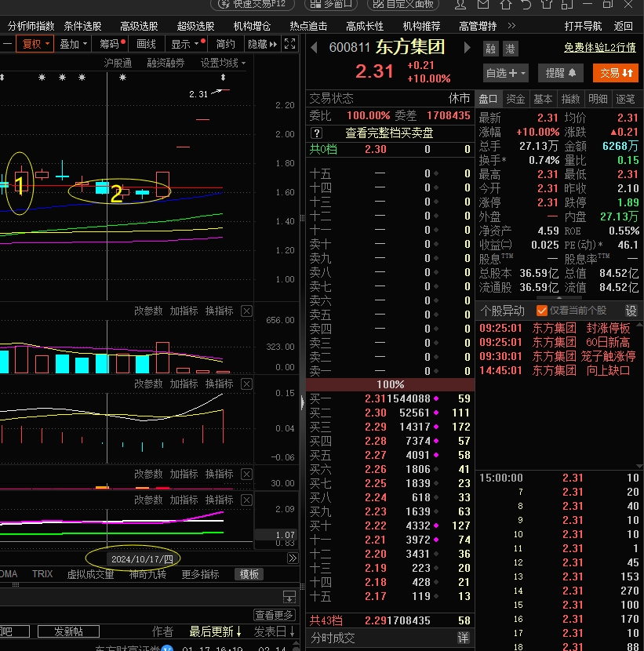The width and height of the screenshot is (644, 651).
Task: Switch to the 资金 tab
Action: (x=515, y=99)
